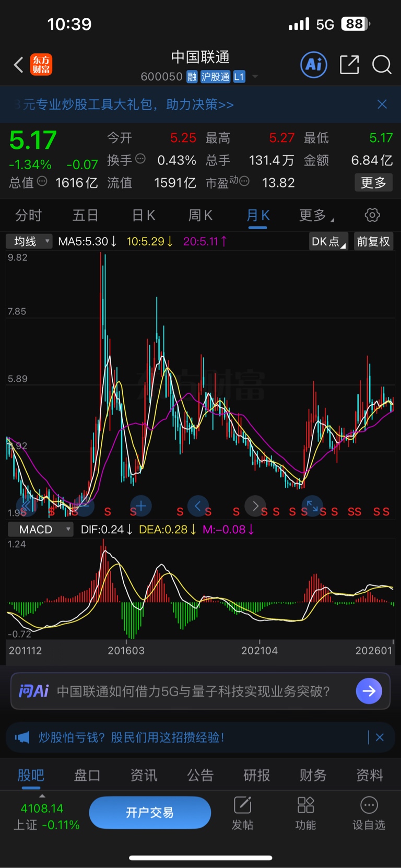Screen dimensions: 401x868
Task: Tap the 总值 info icon
Action: (x=42, y=181)
